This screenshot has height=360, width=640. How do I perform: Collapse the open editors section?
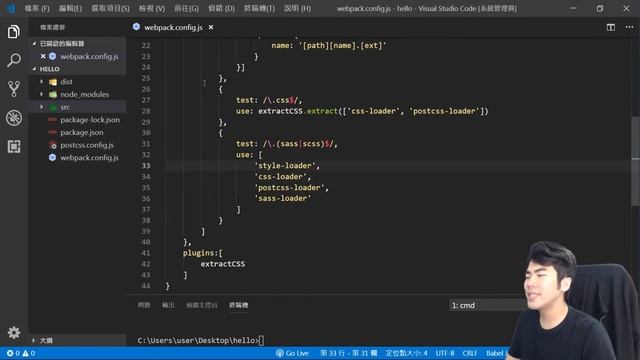coord(34,43)
